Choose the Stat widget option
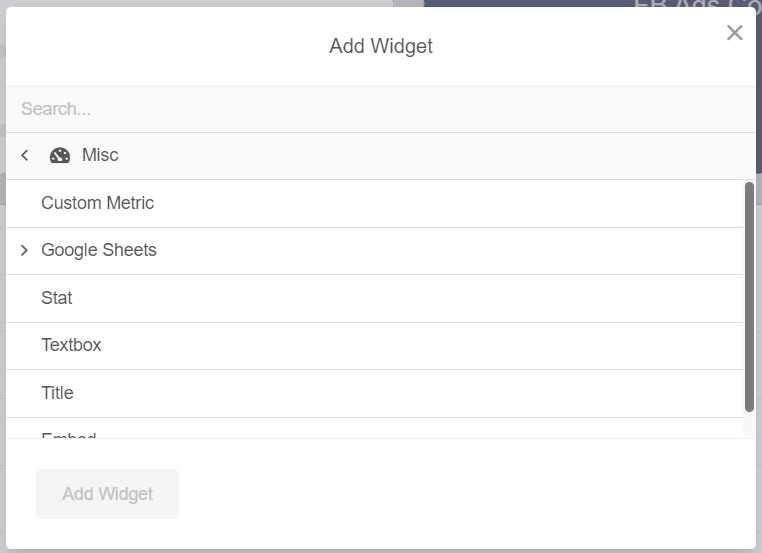This screenshot has width=762, height=553. [375, 298]
